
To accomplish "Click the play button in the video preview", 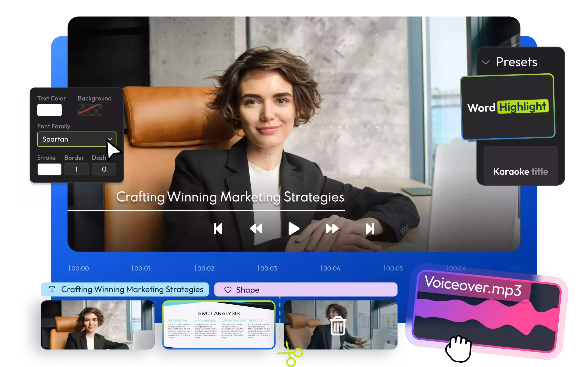I will point(293,229).
